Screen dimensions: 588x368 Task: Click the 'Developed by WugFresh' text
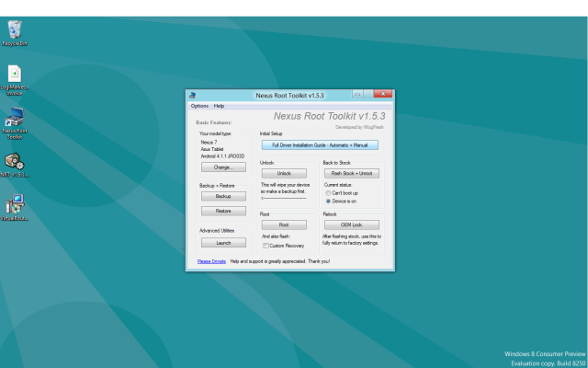[359, 127]
